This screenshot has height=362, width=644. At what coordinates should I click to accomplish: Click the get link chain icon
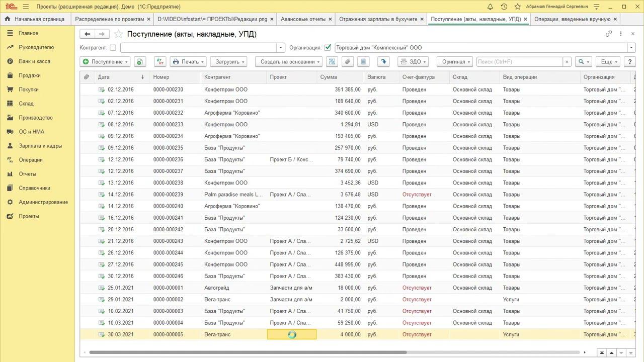point(609,34)
